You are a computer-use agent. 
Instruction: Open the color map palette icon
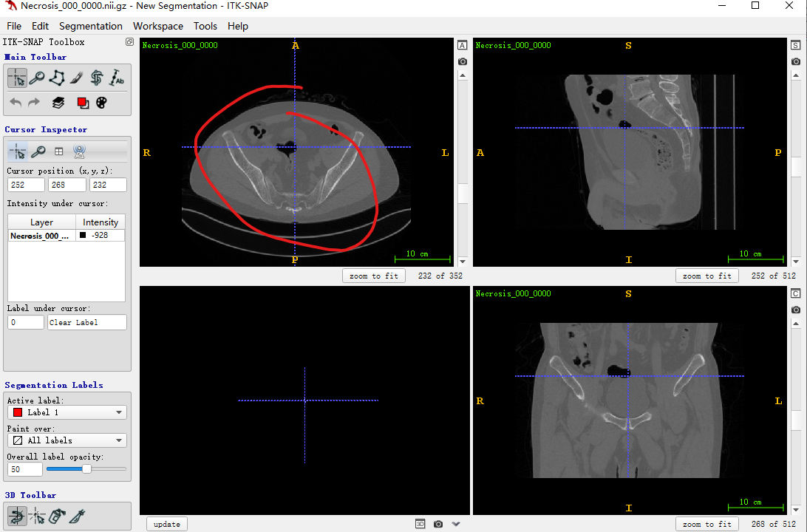click(x=101, y=103)
